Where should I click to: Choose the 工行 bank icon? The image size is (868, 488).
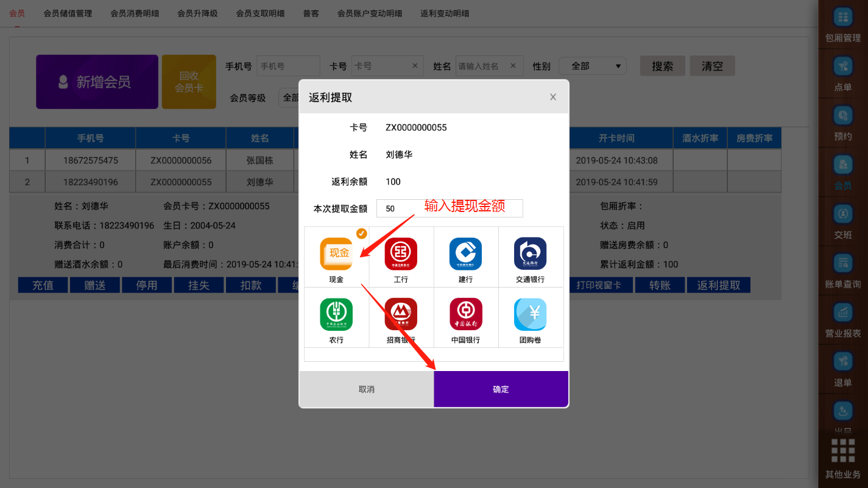click(x=401, y=254)
